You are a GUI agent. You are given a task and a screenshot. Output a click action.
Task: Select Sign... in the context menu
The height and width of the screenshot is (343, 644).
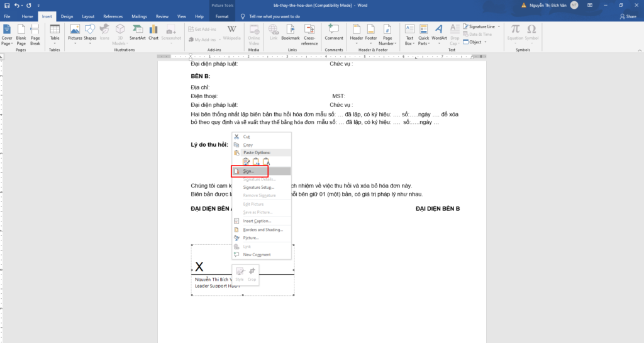tap(249, 171)
